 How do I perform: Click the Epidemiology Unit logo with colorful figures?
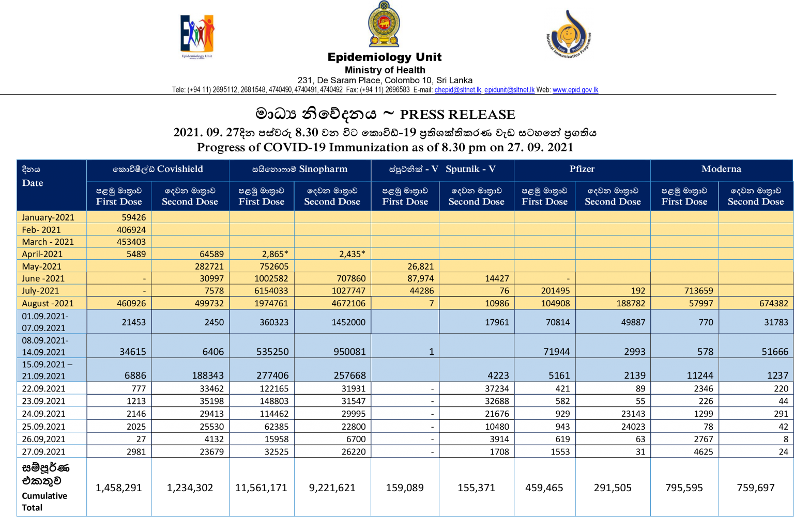(197, 37)
